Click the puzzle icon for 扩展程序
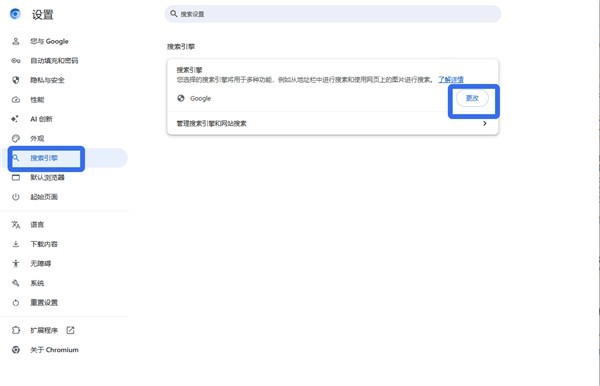 click(16, 330)
